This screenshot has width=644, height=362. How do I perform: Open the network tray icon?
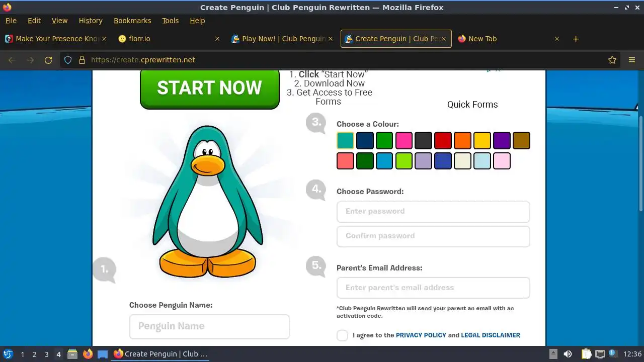pos(600,354)
